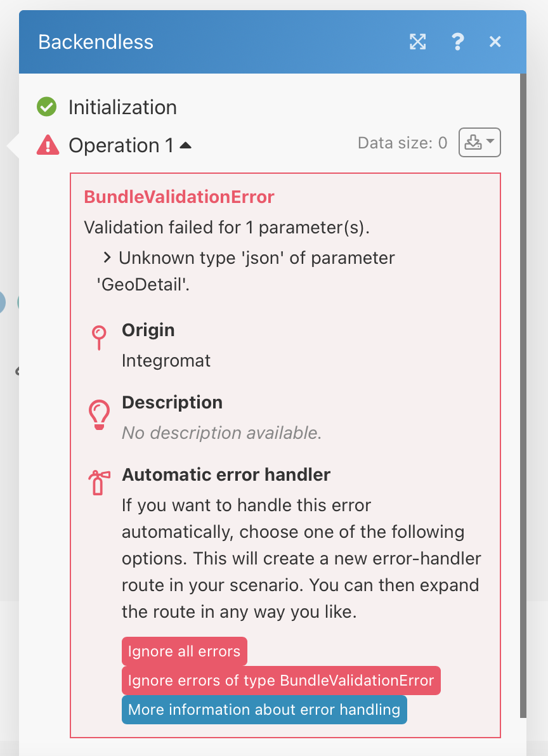The height and width of the screenshot is (756, 548).
Task: Click the panel's vertical scrollbar
Action: [x=523, y=395]
